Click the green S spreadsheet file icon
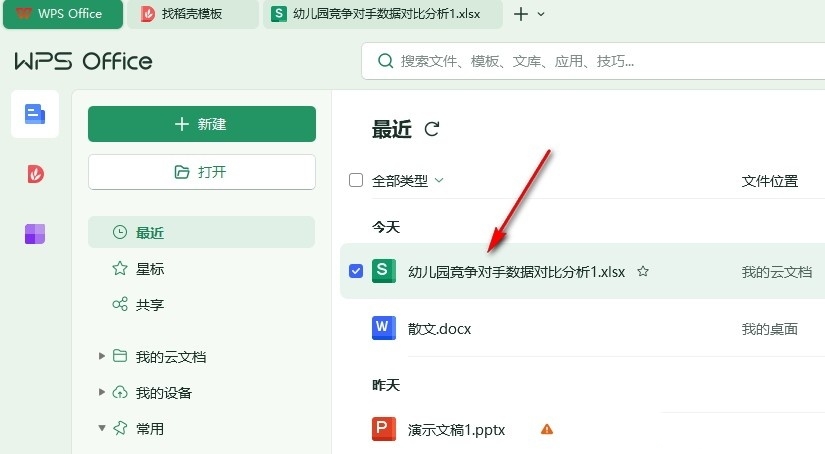The image size is (825, 454). click(x=384, y=271)
